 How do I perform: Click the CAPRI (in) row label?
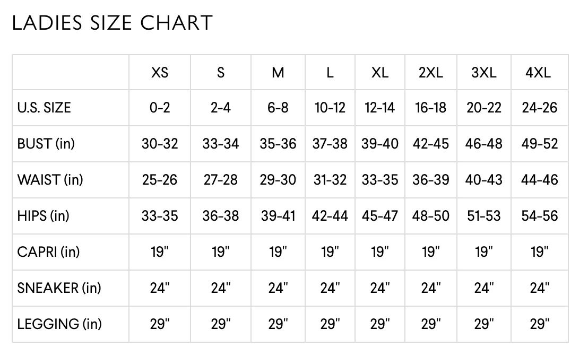click(48, 252)
